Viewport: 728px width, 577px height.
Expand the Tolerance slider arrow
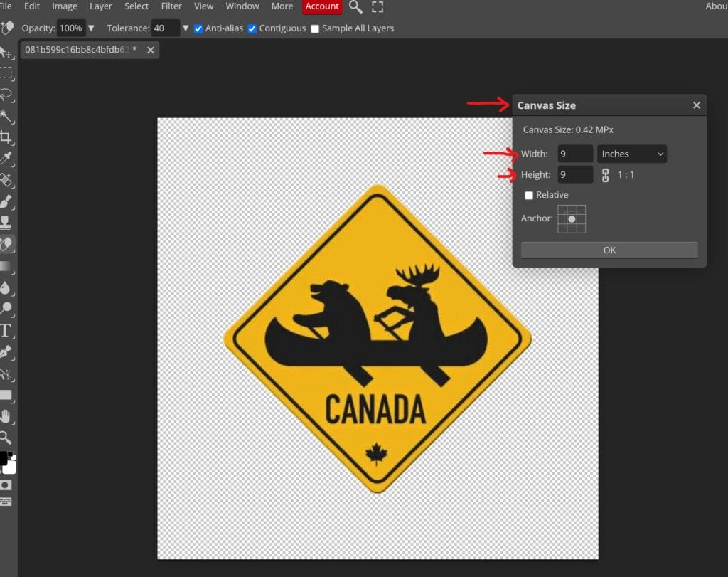click(x=186, y=28)
